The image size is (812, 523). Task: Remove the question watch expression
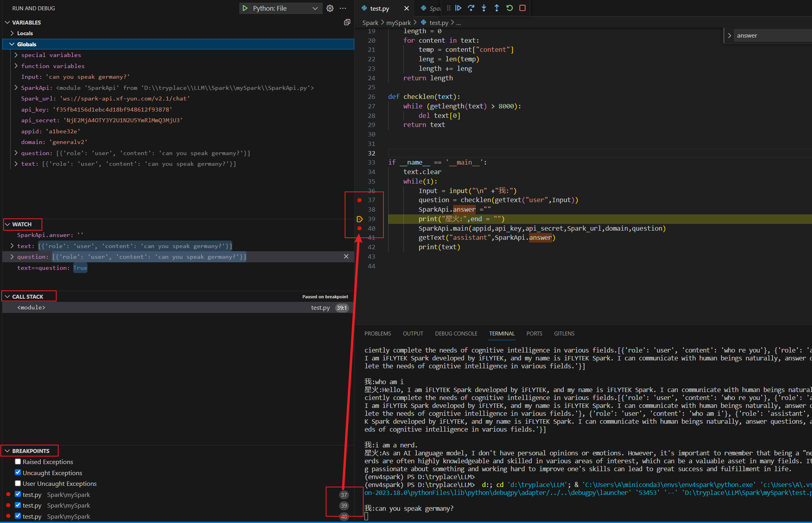(346, 256)
